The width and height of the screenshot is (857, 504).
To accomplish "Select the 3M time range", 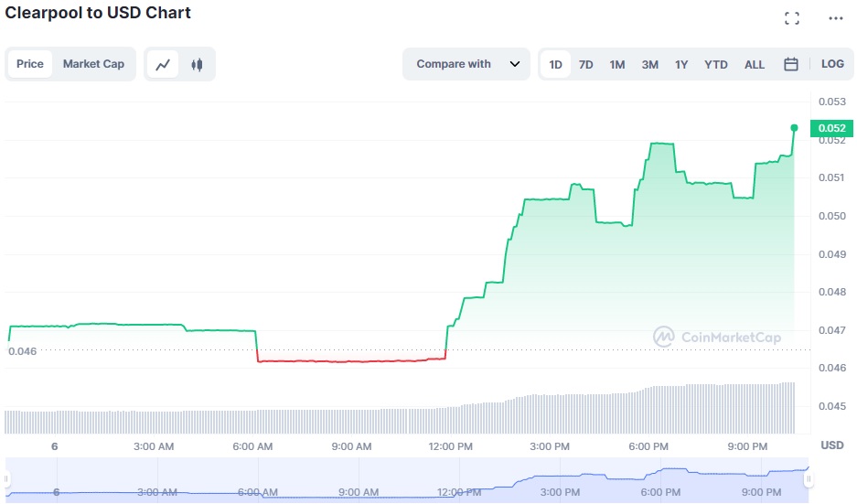I will coord(650,65).
